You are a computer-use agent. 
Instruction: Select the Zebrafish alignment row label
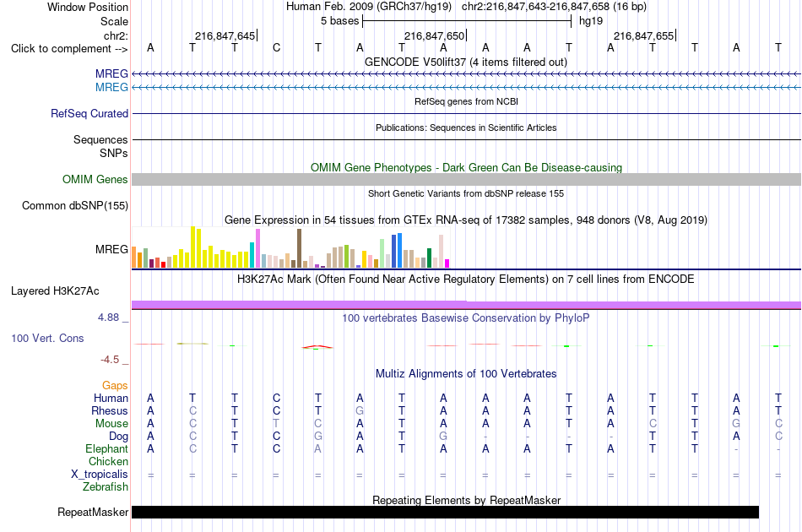(x=106, y=487)
